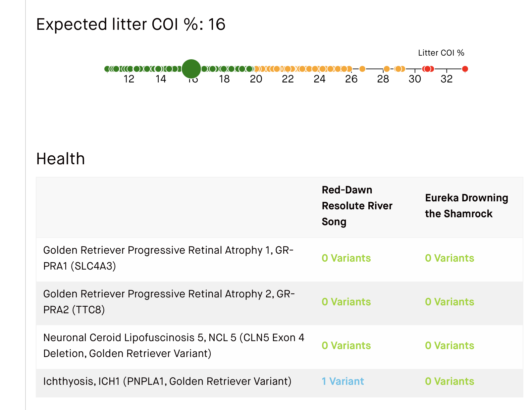Click the "Health" section heading

coord(61,159)
